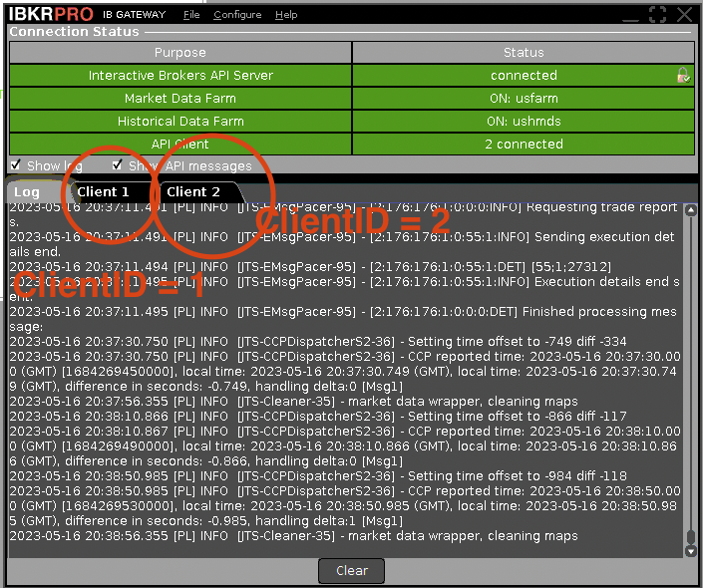The height and width of the screenshot is (588, 703).
Task: Click the '2 connected' status cell
Action: (x=524, y=144)
